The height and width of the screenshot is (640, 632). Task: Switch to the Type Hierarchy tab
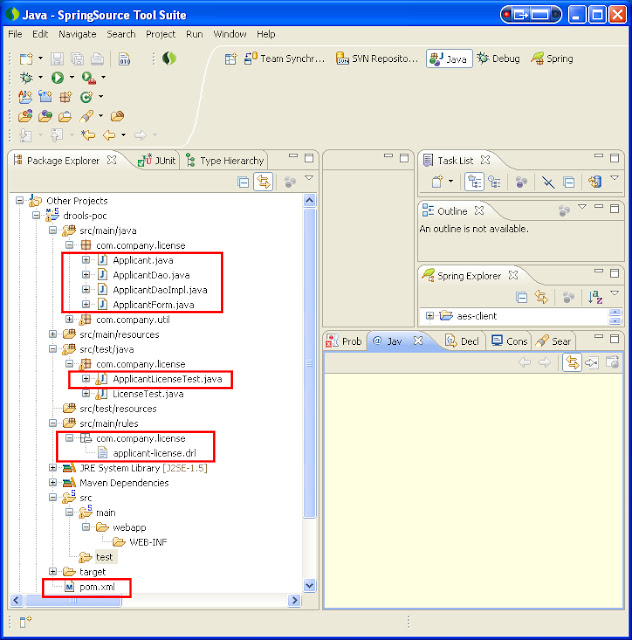(225, 160)
